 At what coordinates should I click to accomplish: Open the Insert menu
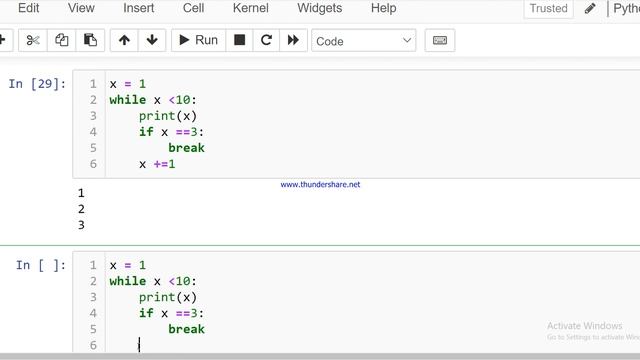coord(139,8)
